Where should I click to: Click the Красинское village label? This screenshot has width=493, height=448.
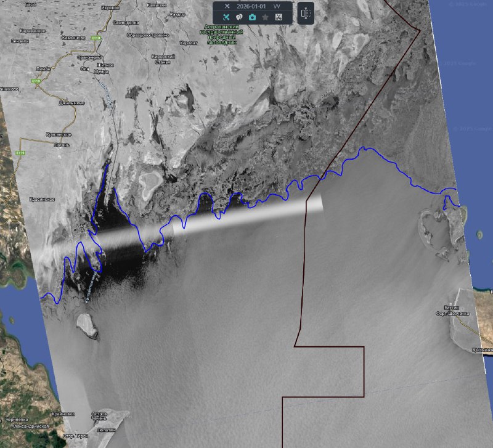60,134
